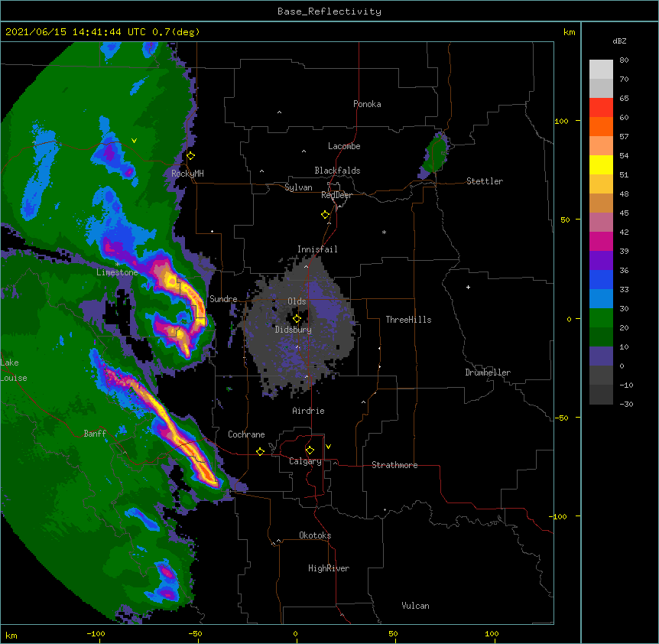This screenshot has height=644, width=659.
Task: Click the Lacombe city label
Action: click(x=344, y=146)
